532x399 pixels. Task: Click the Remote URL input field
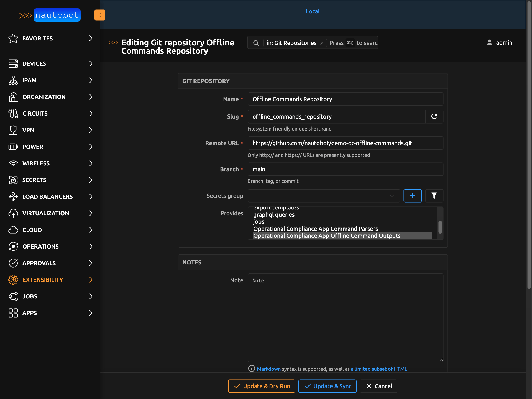pyautogui.click(x=345, y=143)
